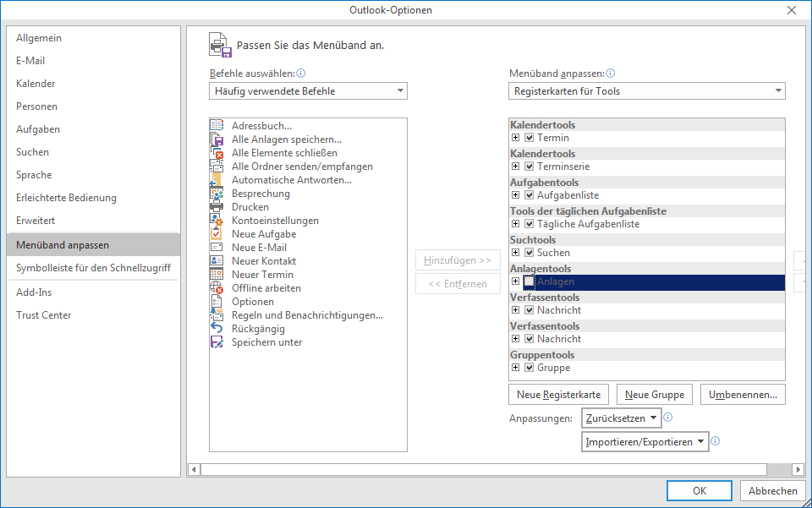
Task: Confirm the dialog with OK
Action: [x=700, y=490]
